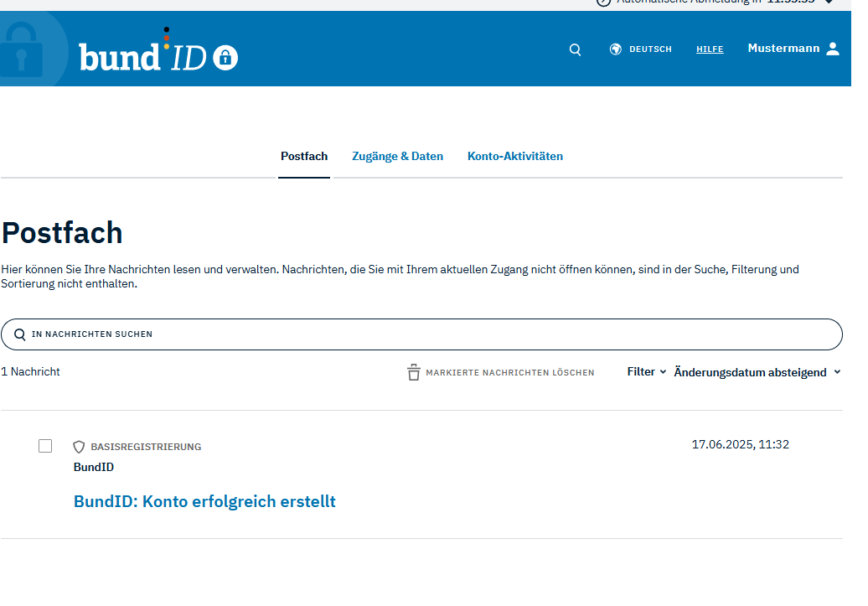Open the Mustermann user profile icon
The height and width of the screenshot is (606, 868).
pyautogui.click(x=833, y=49)
